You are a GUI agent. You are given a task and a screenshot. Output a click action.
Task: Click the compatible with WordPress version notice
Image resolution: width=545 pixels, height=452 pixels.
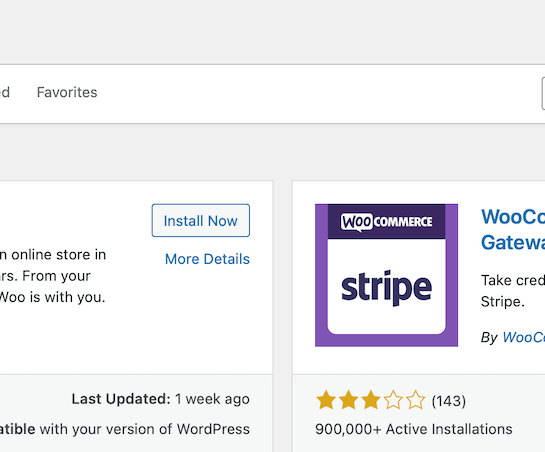tap(125, 429)
